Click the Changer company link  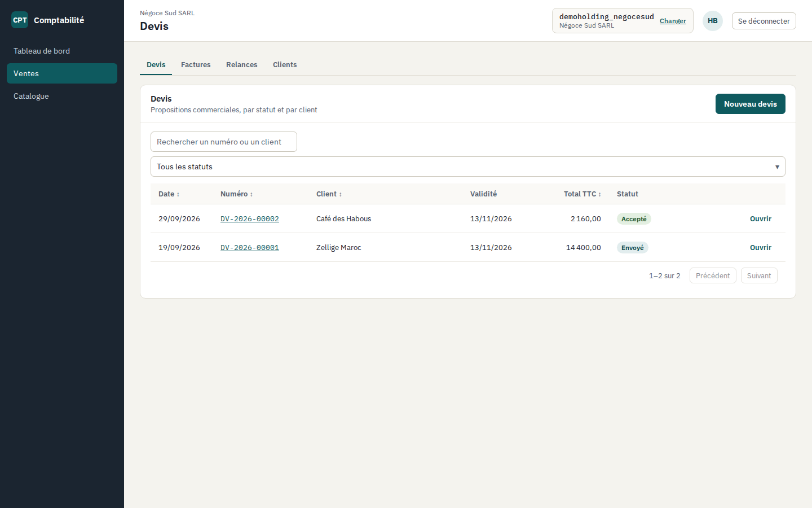pyautogui.click(x=673, y=21)
